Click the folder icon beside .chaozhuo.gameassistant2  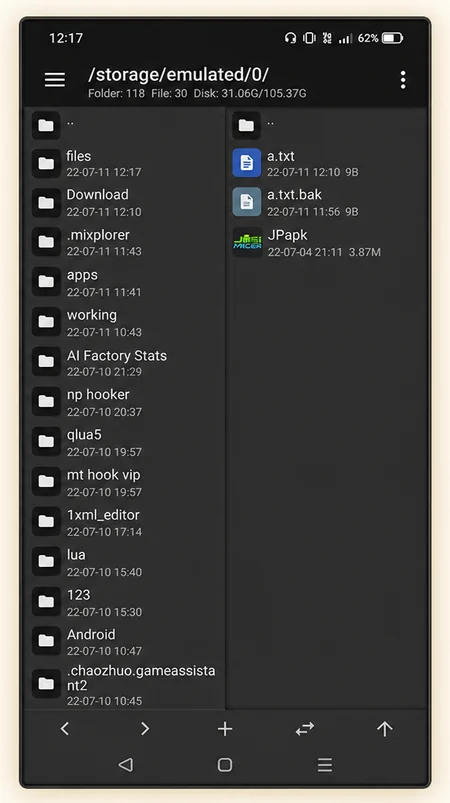click(x=46, y=684)
